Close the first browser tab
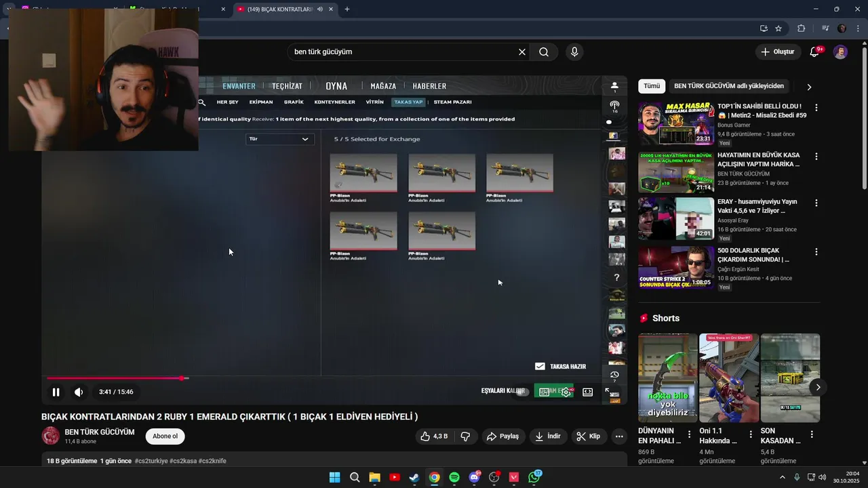The width and height of the screenshot is (868, 488). click(115, 9)
